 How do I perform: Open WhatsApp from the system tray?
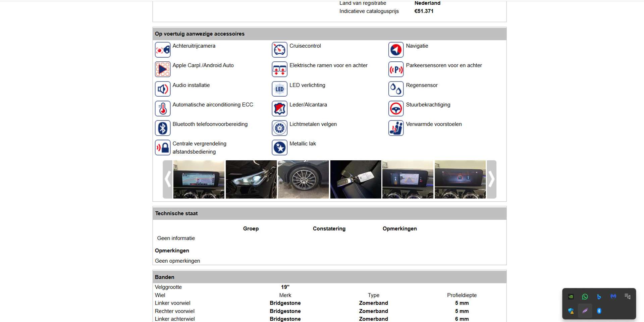pos(585,297)
